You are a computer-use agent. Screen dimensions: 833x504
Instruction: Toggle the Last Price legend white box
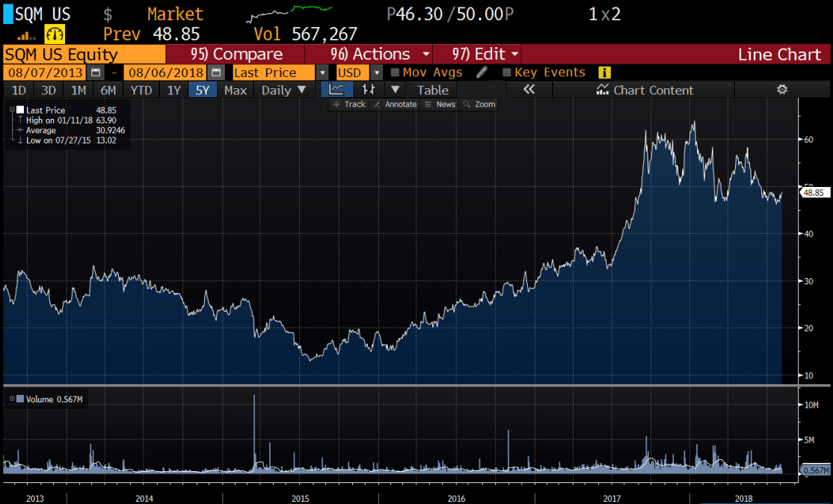[20, 110]
